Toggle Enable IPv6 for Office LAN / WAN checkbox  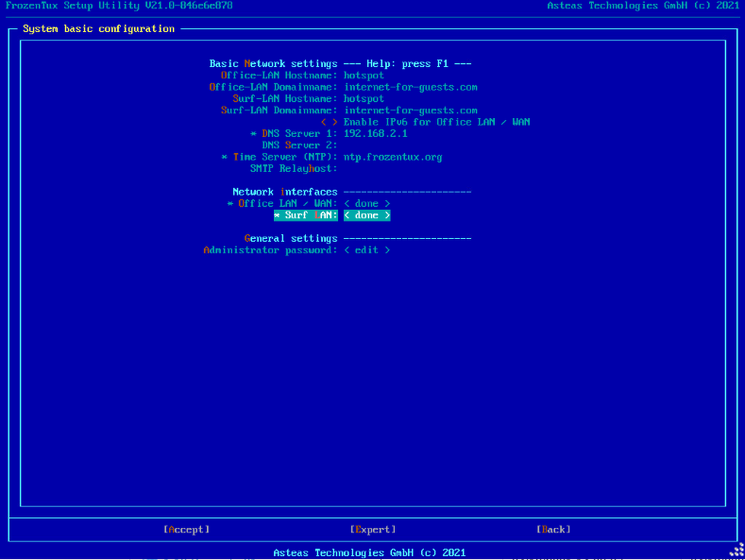[x=330, y=122]
